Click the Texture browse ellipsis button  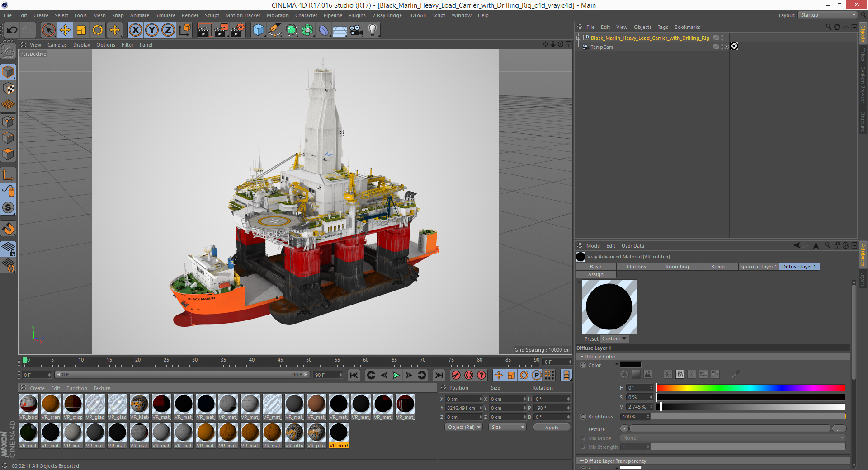839,428
